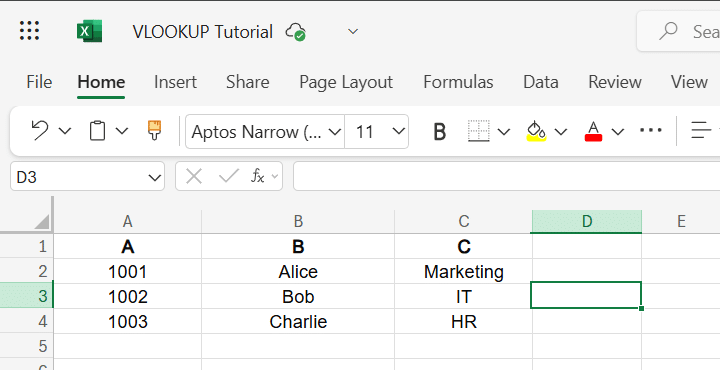Apply the yellow fill color

[536, 131]
